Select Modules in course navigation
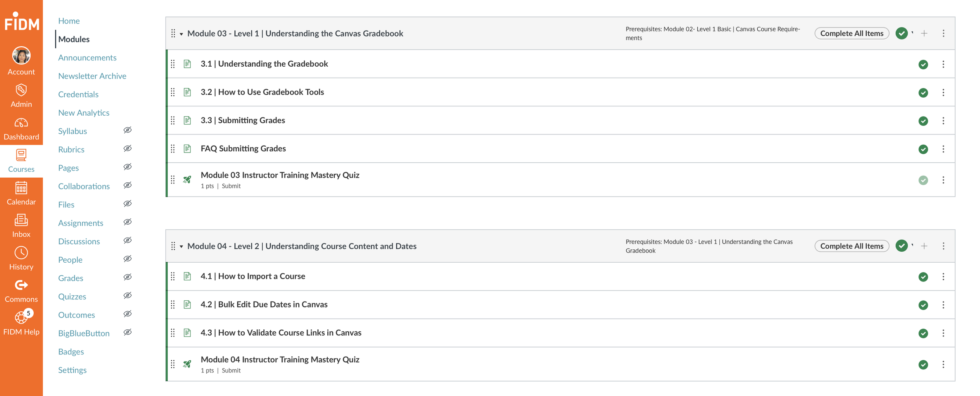The width and height of the screenshot is (980, 396). (74, 39)
